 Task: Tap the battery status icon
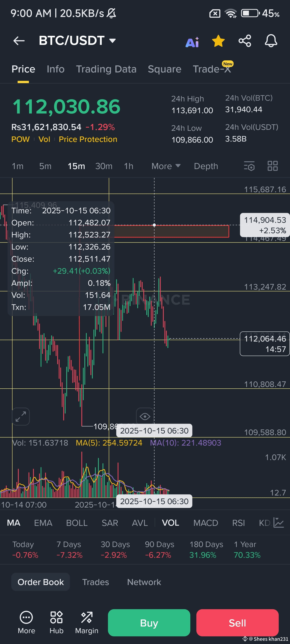(x=251, y=13)
